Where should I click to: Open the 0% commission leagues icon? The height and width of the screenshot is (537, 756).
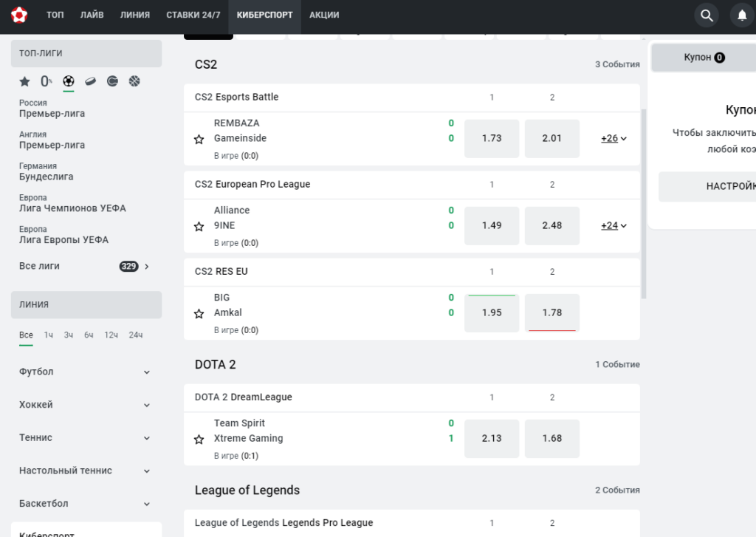tap(47, 81)
